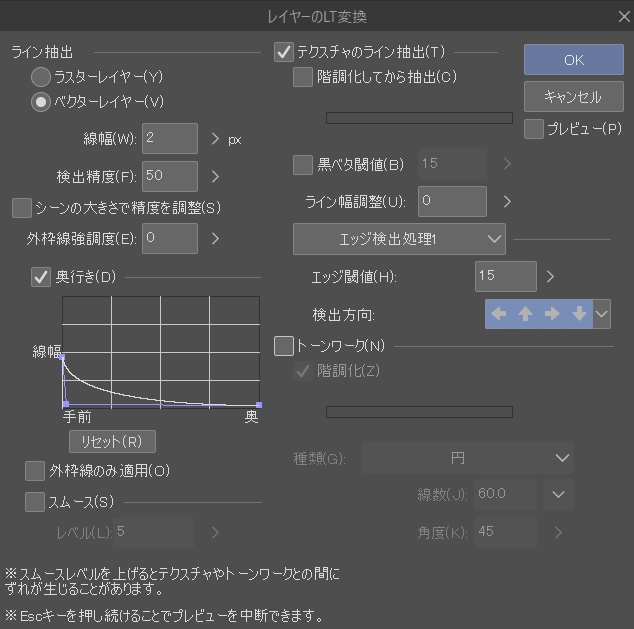Close the レイヤーのLT変換 dialog
The height and width of the screenshot is (629, 634).
tap(624, 17)
